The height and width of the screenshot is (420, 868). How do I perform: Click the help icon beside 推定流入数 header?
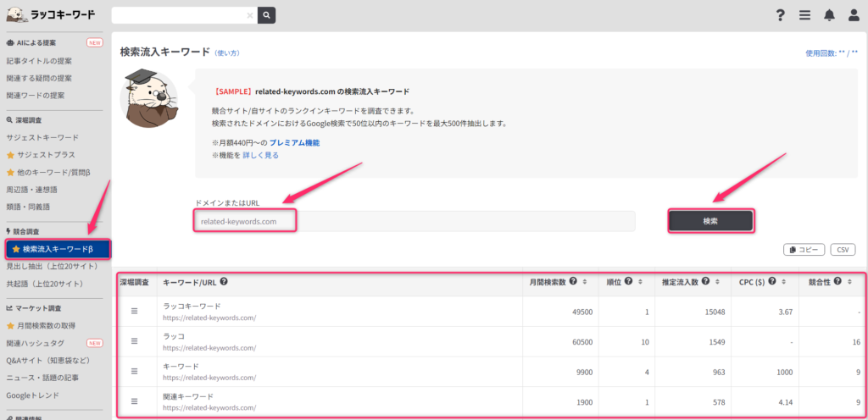tap(705, 281)
